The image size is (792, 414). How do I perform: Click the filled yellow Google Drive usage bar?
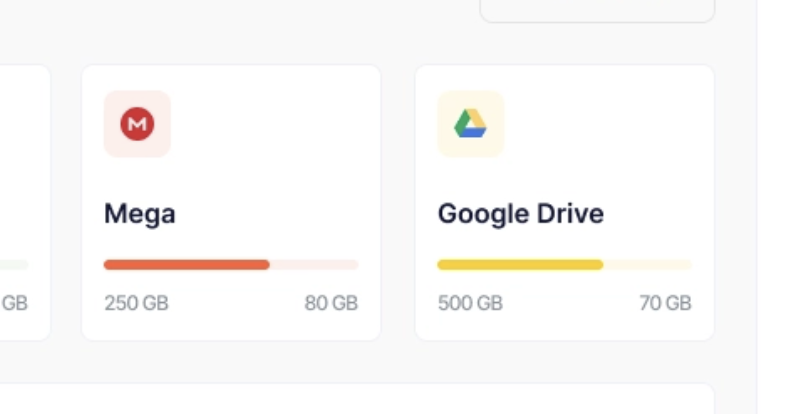(519, 265)
